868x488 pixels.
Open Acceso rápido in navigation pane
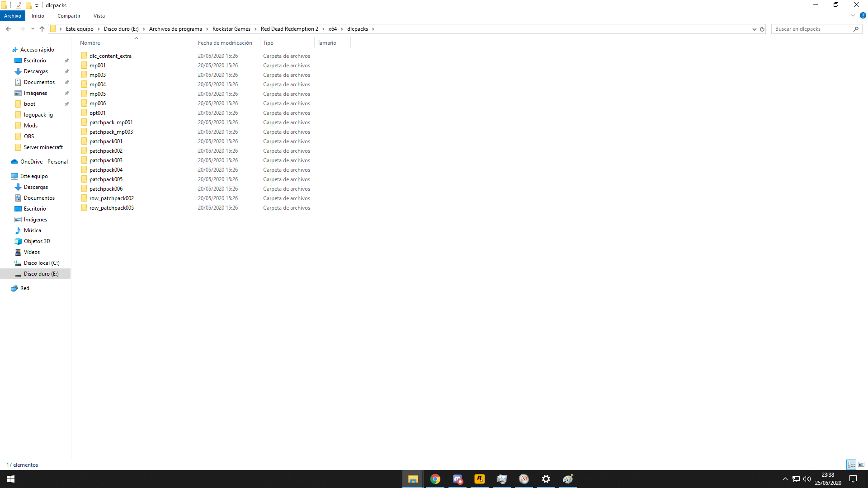pos(37,50)
